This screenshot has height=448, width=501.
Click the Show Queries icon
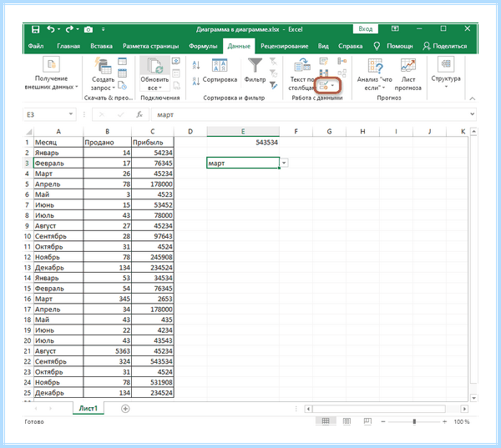[x=123, y=61]
